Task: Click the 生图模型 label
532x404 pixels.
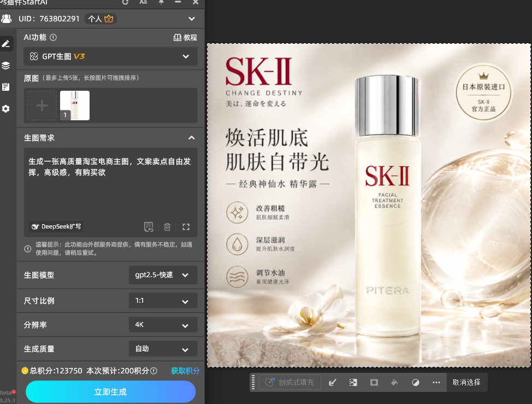Action: [x=39, y=275]
